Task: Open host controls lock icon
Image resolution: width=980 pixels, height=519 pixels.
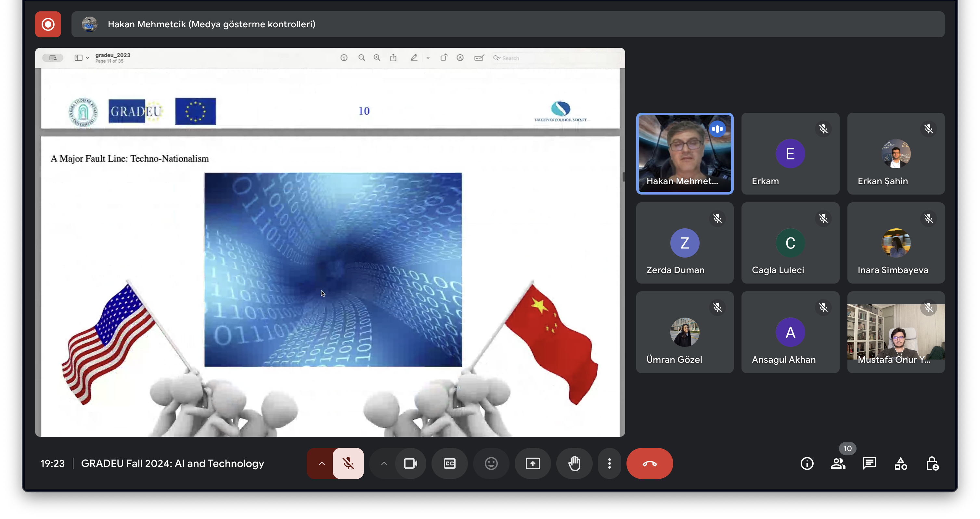Action: click(932, 463)
